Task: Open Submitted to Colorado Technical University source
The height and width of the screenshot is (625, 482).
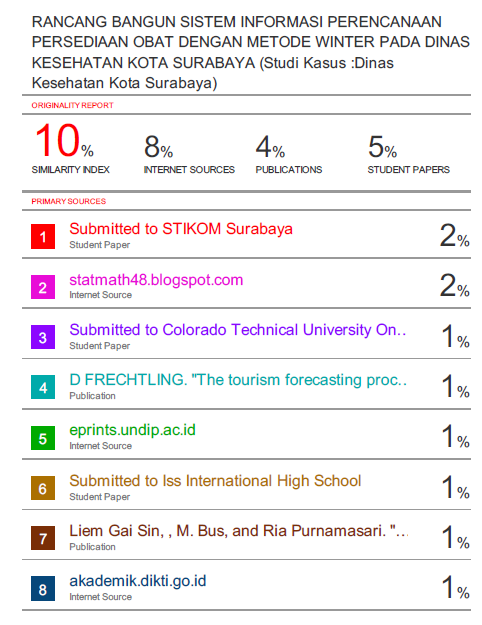Action: (x=238, y=330)
